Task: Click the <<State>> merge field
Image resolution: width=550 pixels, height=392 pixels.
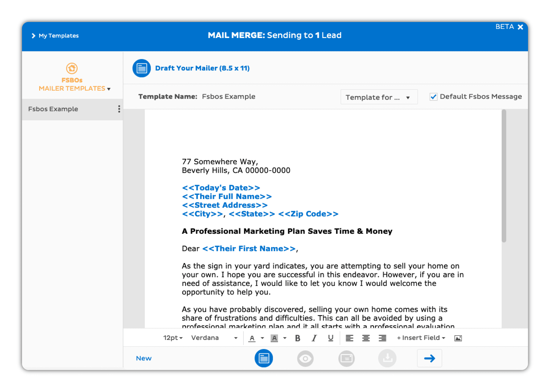Action: coord(252,214)
